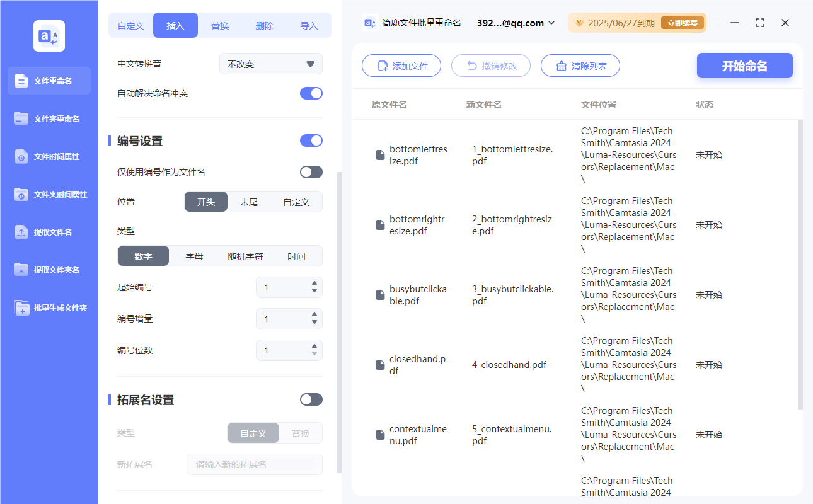Click the 新拓展名 input field
This screenshot has width=813, height=504.
[x=255, y=464]
